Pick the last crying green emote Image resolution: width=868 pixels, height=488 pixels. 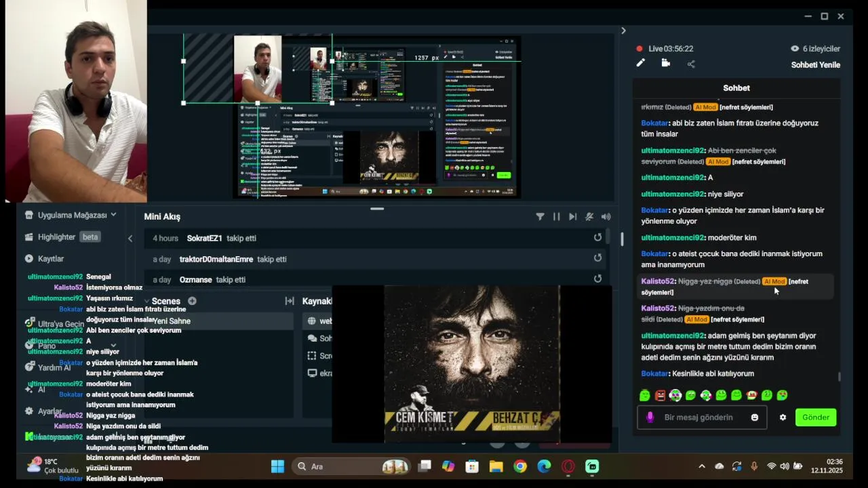pyautogui.click(x=782, y=395)
